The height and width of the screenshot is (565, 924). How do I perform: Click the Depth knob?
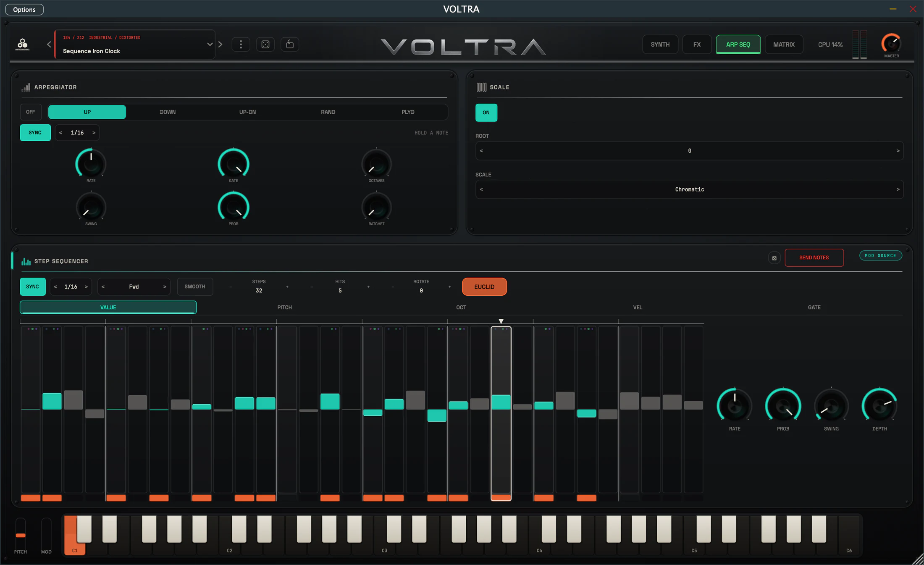879,406
